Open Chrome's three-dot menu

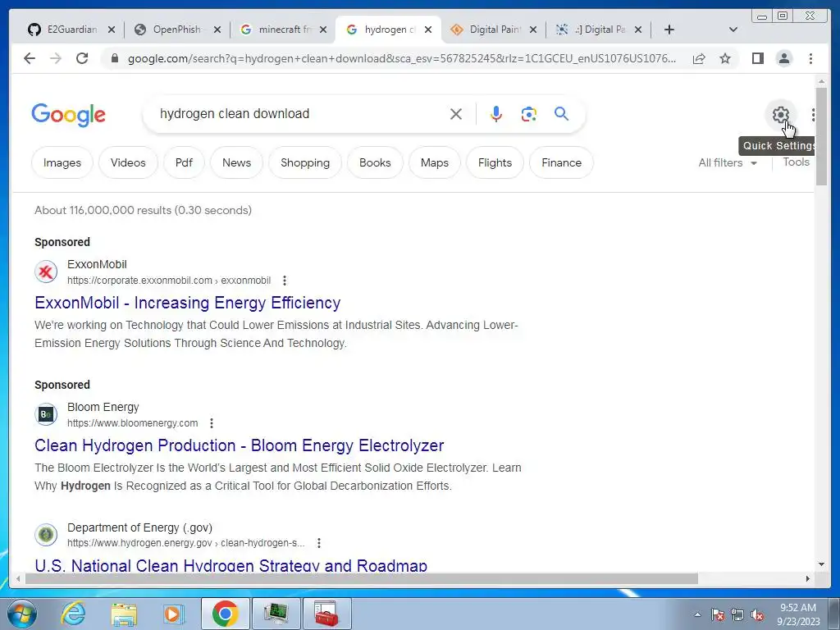point(811,58)
